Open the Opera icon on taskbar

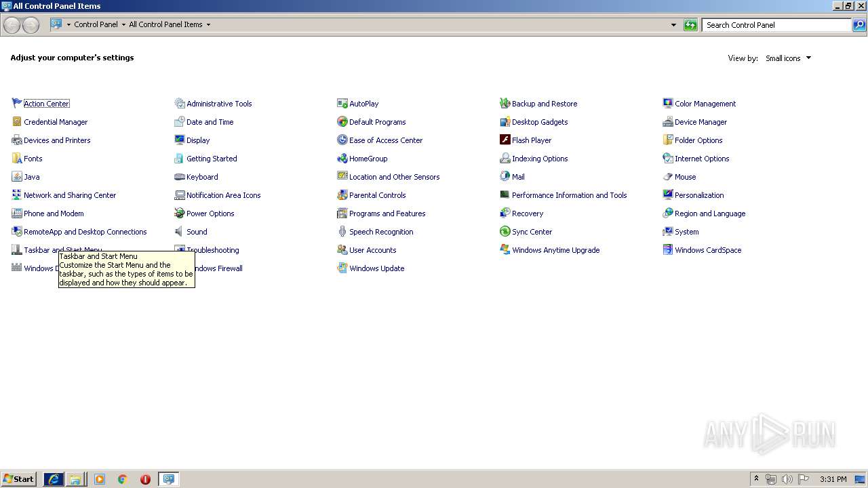pyautogui.click(x=145, y=479)
